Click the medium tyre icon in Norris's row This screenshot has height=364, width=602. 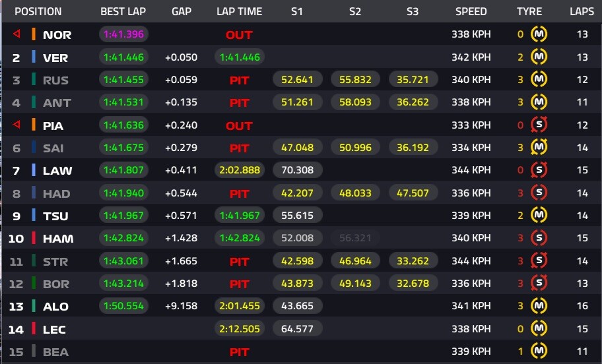point(539,34)
